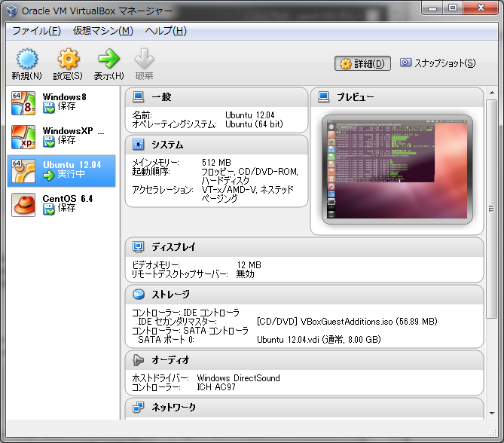
Task: Click the ストレージ section disc icon
Action: (139, 294)
